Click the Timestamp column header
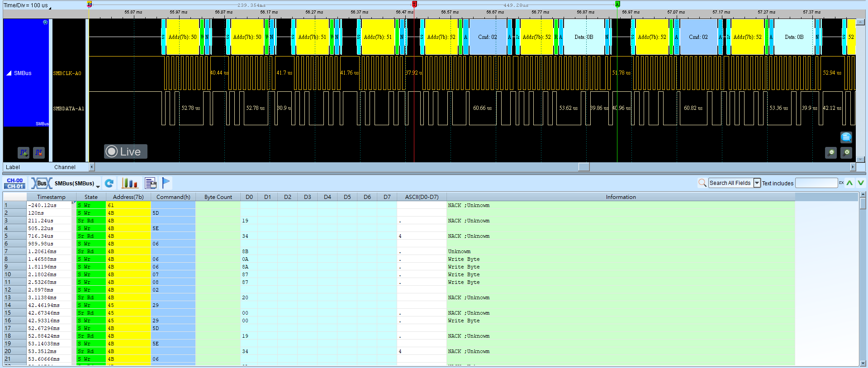 pyautogui.click(x=51, y=197)
